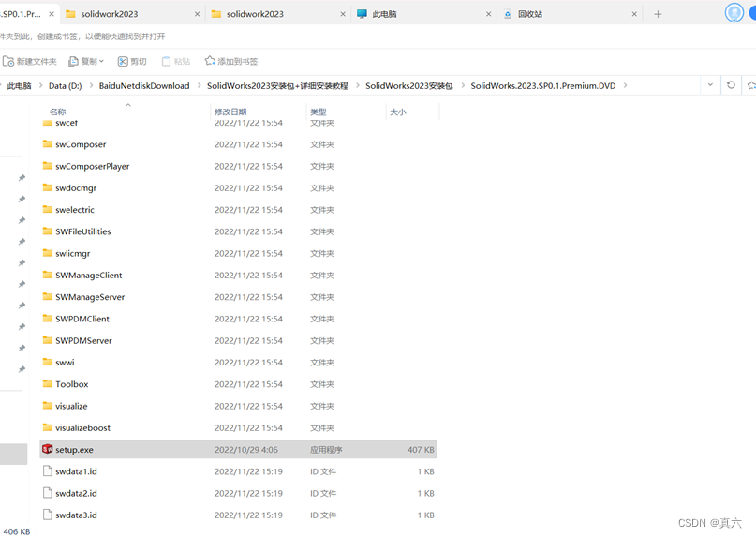The image size is (756, 537).
Task: Click the SWFileUtilities folder icon
Action: pyautogui.click(x=47, y=231)
